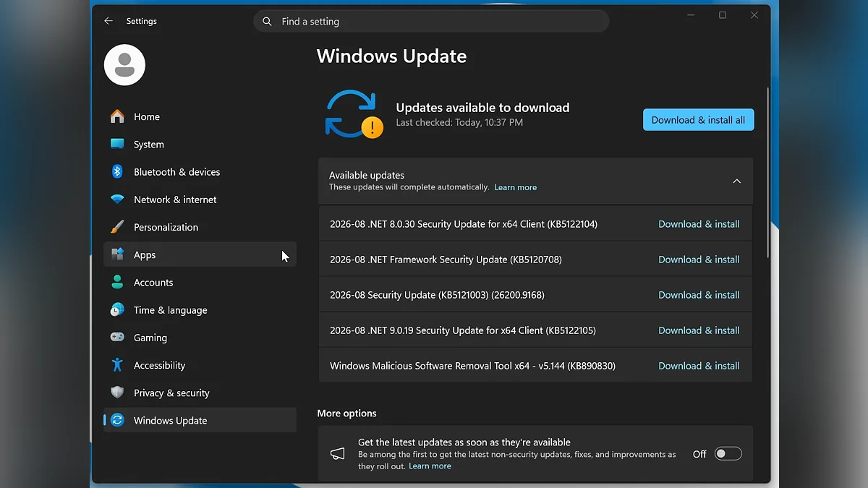Open Accessibility settings page
Image resolution: width=868 pixels, height=488 pixels.
[200, 365]
